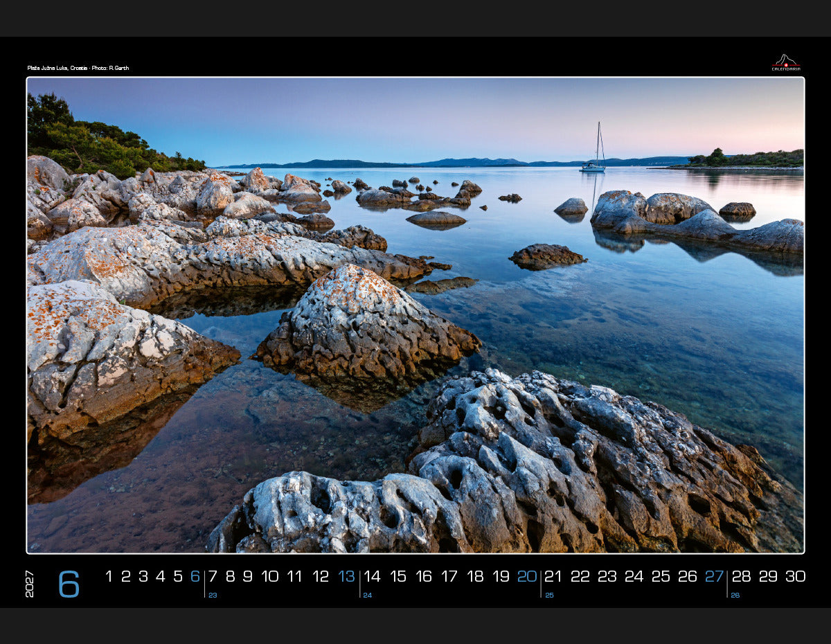
Task: Click the photo caption mentioning Croatia
Action: (78, 68)
